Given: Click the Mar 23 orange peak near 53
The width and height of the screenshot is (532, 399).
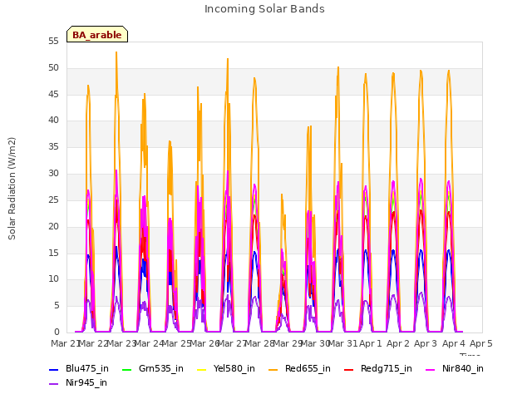Looking at the screenshot, I should coord(116,52).
